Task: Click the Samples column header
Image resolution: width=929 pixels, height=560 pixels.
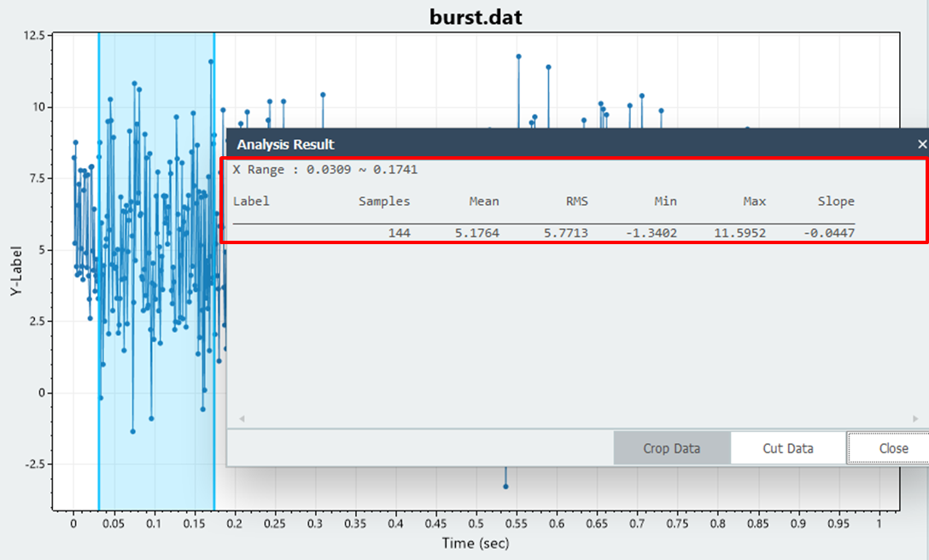Action: coord(384,201)
